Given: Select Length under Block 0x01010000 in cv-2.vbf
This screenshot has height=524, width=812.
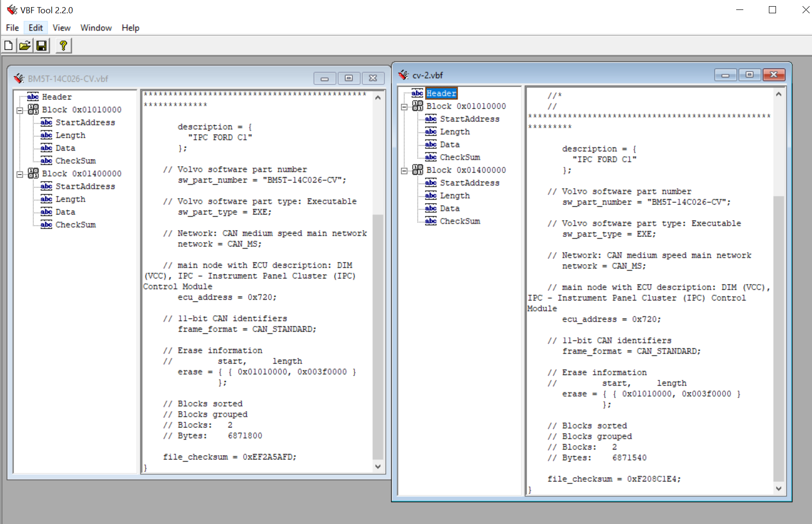Looking at the screenshot, I should click(455, 132).
